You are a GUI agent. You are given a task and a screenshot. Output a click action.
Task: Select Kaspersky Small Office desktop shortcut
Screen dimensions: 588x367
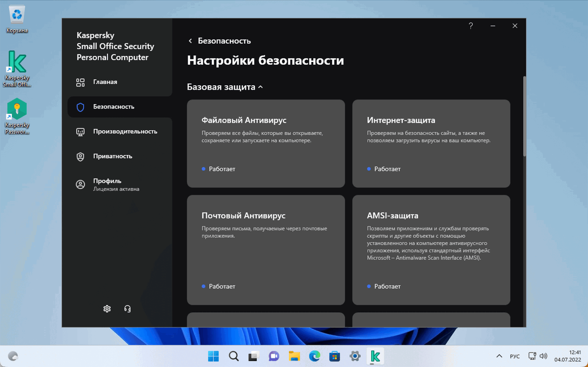pyautogui.click(x=17, y=69)
